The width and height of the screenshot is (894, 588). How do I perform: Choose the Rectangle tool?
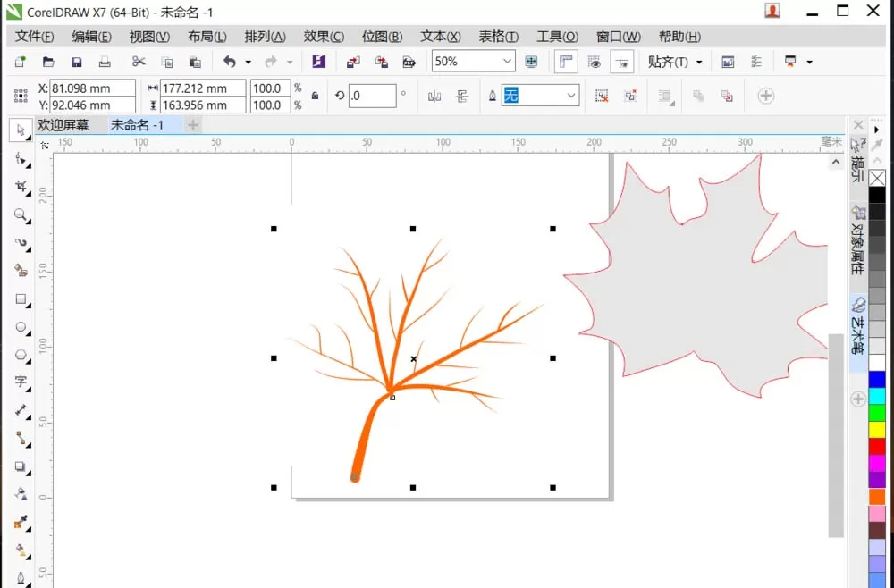[x=21, y=299]
